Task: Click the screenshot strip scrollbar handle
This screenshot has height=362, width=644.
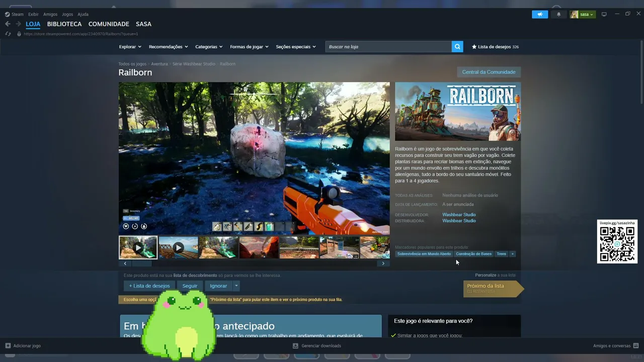Action: click(141, 263)
